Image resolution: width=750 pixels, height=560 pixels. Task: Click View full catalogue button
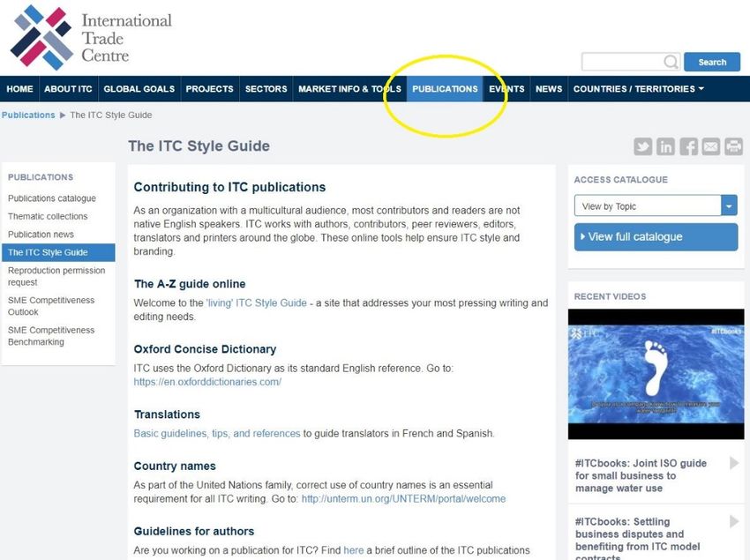[x=656, y=236]
